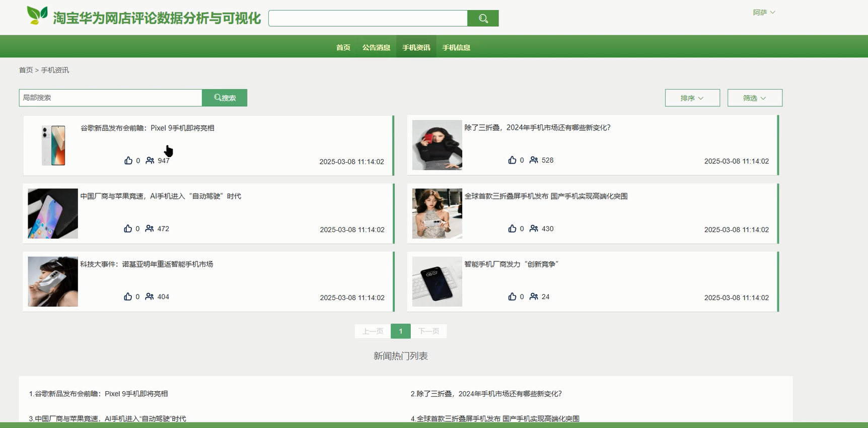
Task: Click the view count 947
Action: (x=164, y=161)
